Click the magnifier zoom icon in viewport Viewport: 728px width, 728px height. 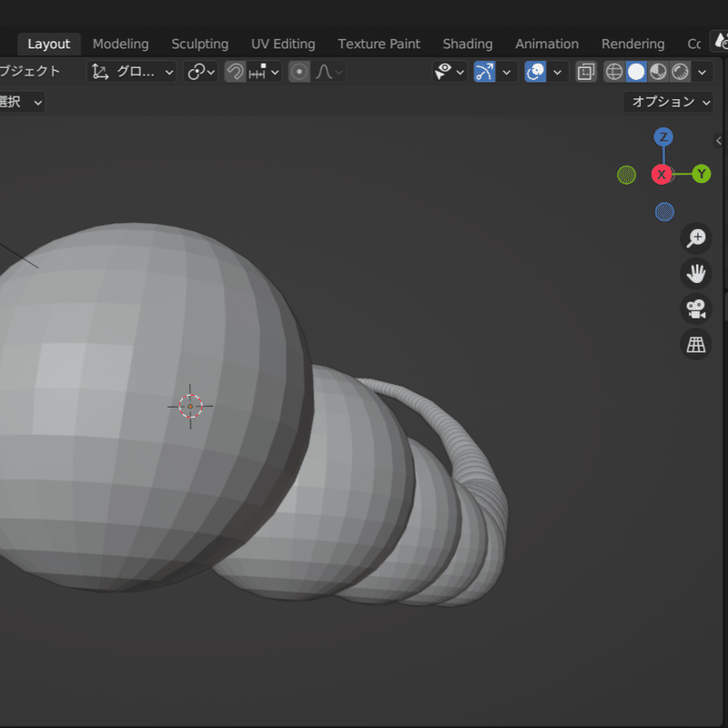tap(696, 238)
